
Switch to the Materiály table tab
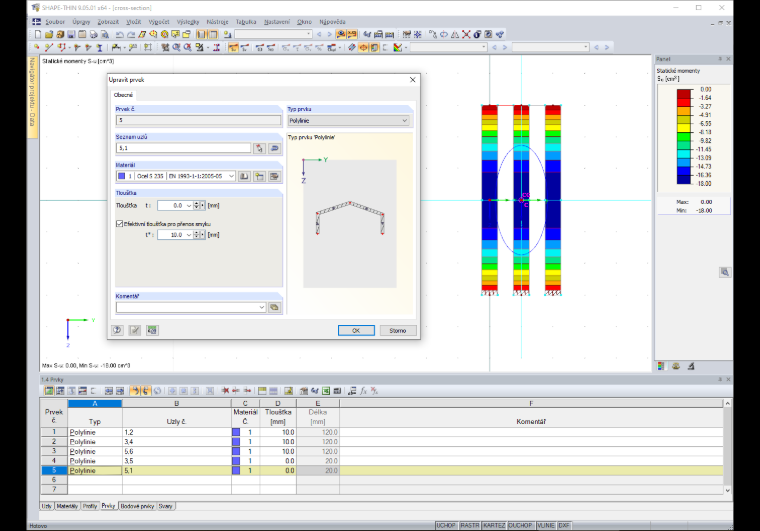click(x=67, y=506)
